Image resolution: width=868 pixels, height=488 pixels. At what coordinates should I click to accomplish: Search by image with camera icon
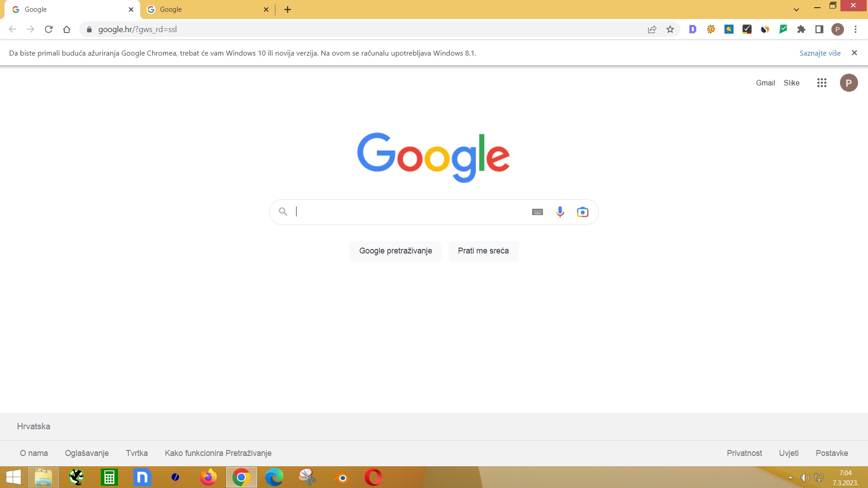coord(583,212)
